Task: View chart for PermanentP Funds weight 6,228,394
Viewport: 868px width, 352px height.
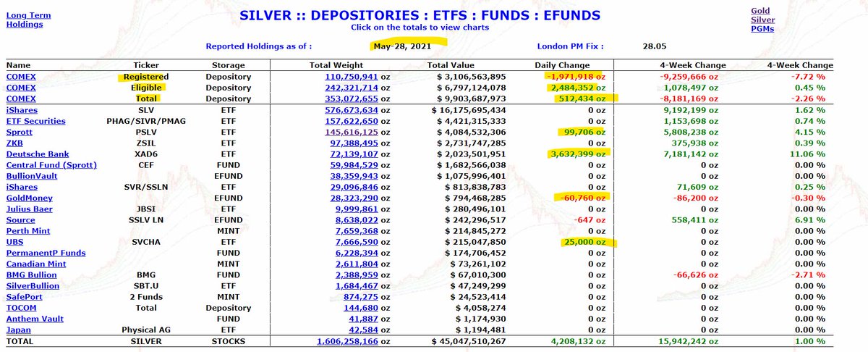Action: (357, 253)
